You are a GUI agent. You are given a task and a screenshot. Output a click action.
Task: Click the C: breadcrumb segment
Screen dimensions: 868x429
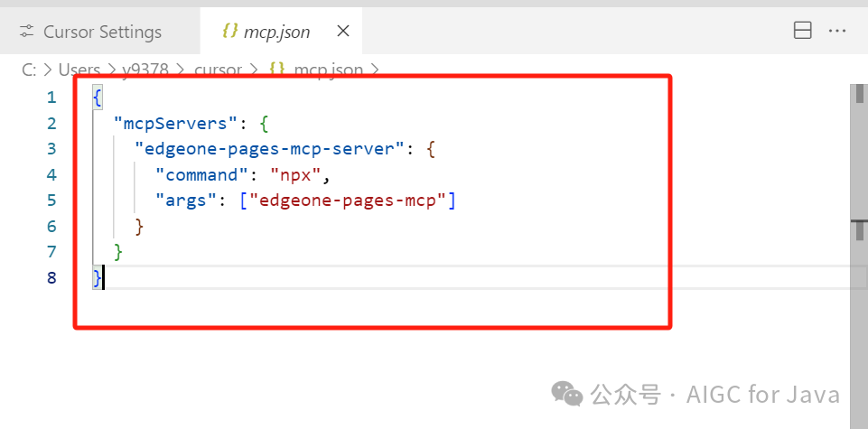tap(29, 70)
